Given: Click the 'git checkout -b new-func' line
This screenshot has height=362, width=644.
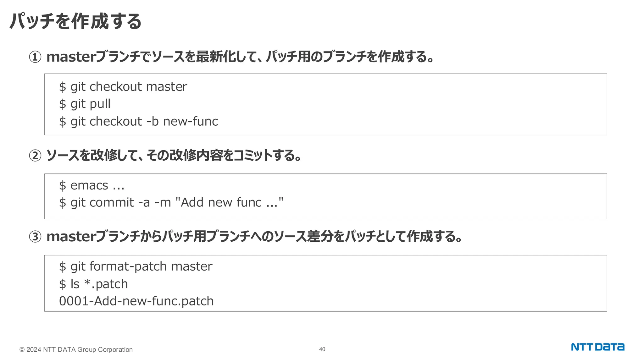Looking at the screenshot, I should click(138, 121).
